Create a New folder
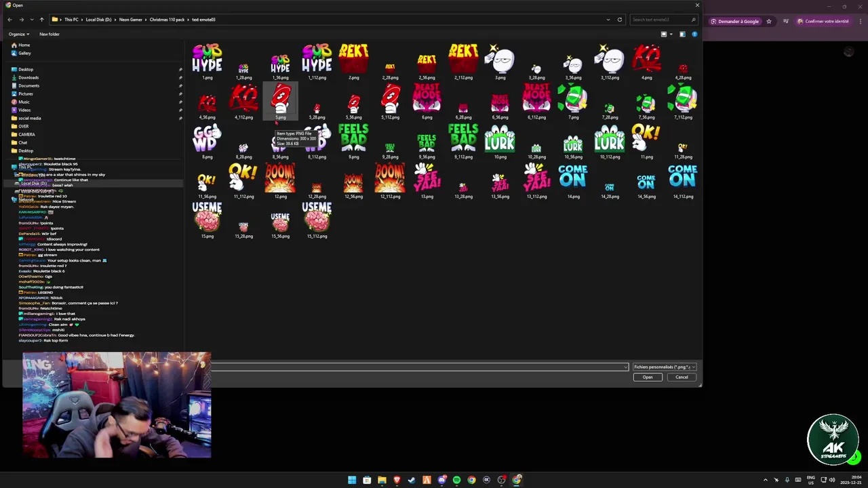The width and height of the screenshot is (868, 488). click(50, 34)
